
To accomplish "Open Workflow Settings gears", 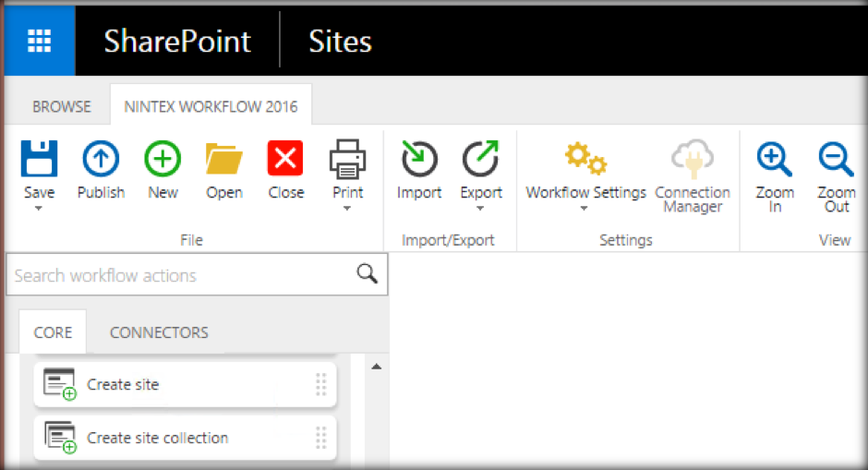I will [585, 159].
